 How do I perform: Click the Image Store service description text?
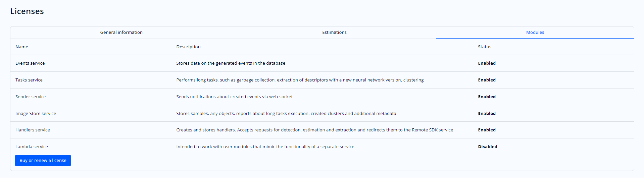click(286, 114)
